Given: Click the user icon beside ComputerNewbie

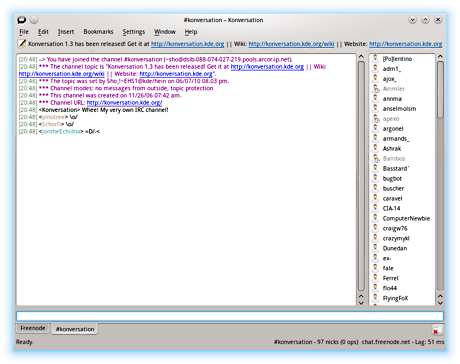Looking at the screenshot, I should click(x=376, y=218).
